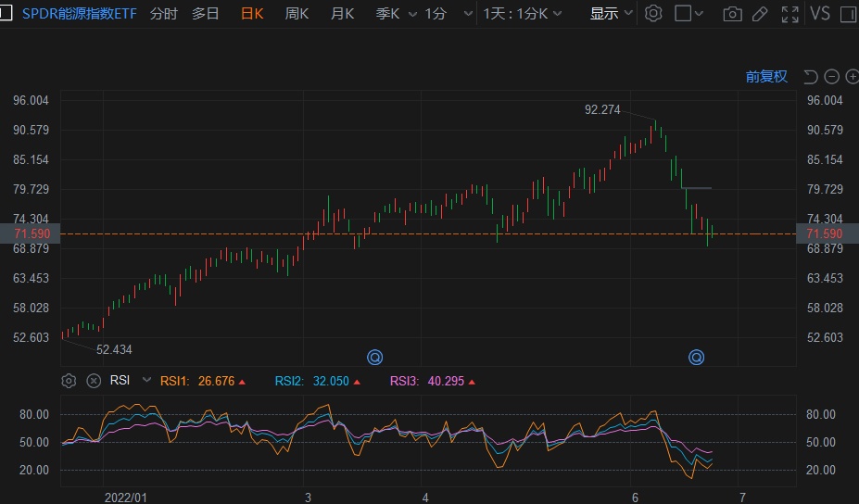Viewport: 859px width, 504px height.
Task: Take a chart screenshot with camera icon
Action: pyautogui.click(x=732, y=14)
